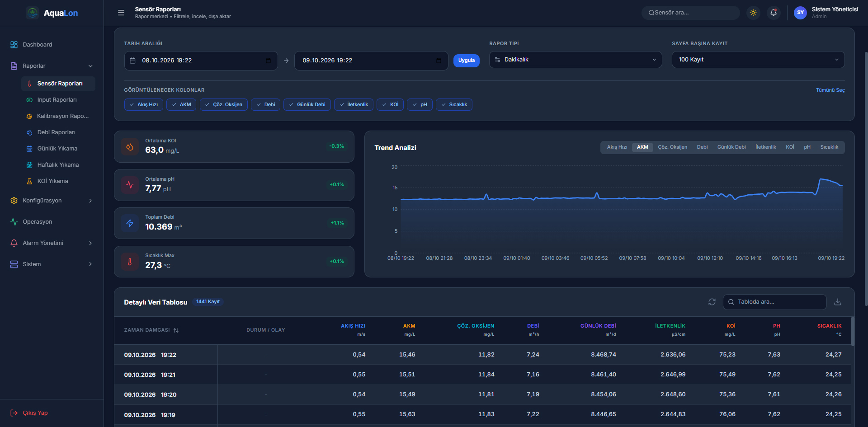Refresh the detailed data table
Image resolution: width=868 pixels, height=427 pixels.
712,302
